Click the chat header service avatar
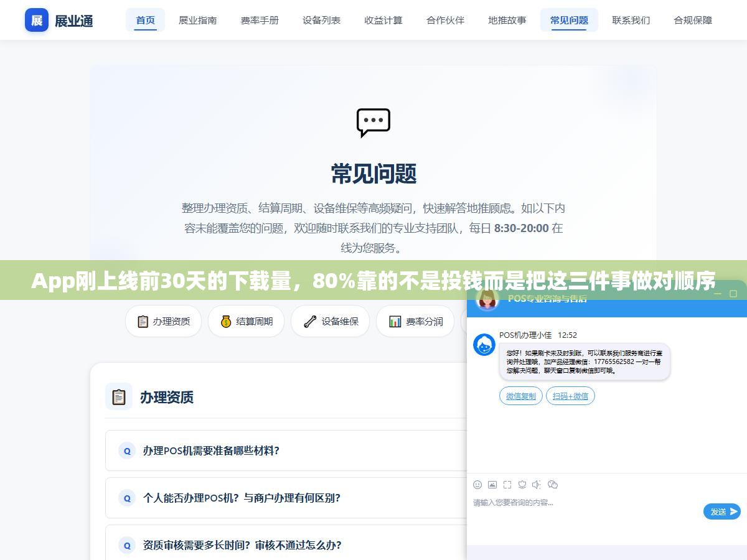The height and width of the screenshot is (560, 747). pyautogui.click(x=487, y=299)
